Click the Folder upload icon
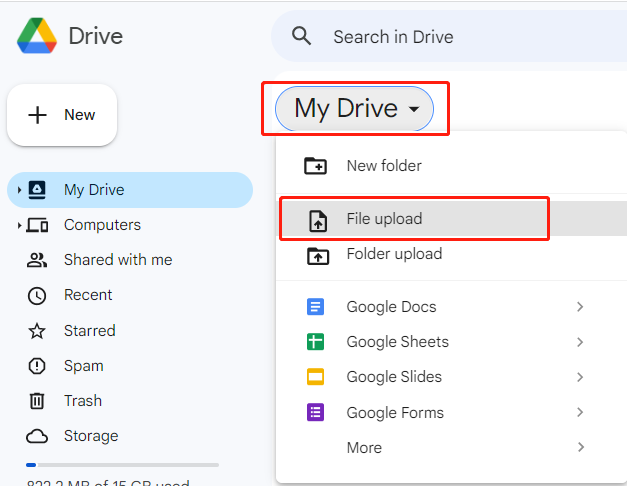This screenshot has width=627, height=486. tap(318, 256)
